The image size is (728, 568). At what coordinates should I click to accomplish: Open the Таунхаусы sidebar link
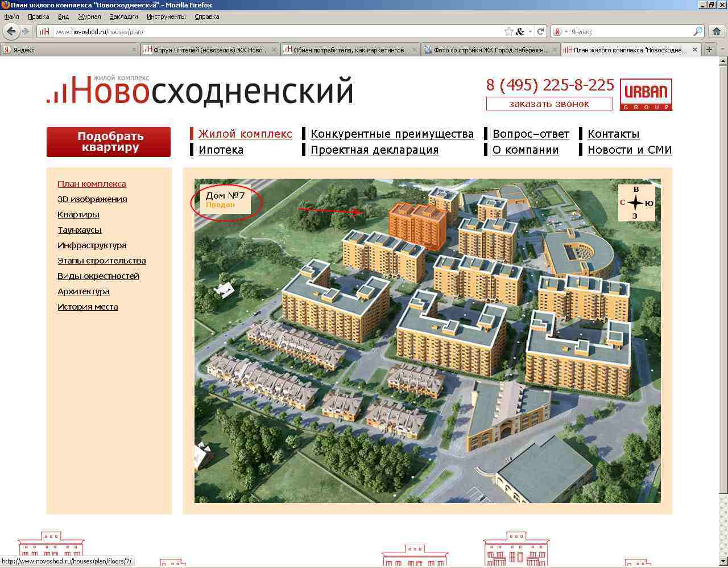click(x=80, y=230)
